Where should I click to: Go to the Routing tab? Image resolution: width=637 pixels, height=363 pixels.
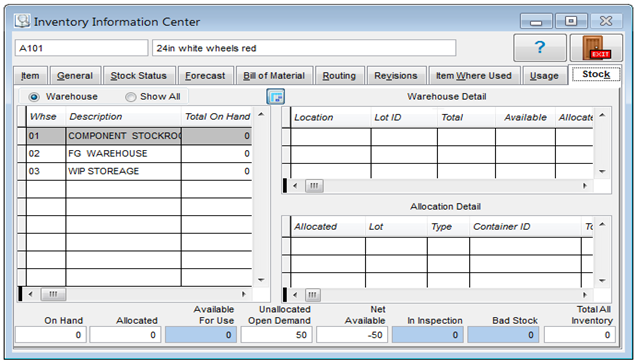339,76
